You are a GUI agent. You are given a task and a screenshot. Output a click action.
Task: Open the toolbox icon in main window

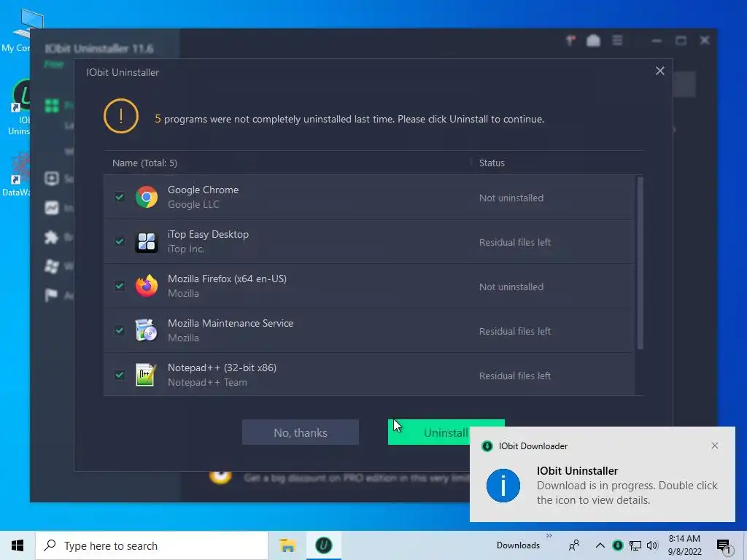(x=593, y=41)
